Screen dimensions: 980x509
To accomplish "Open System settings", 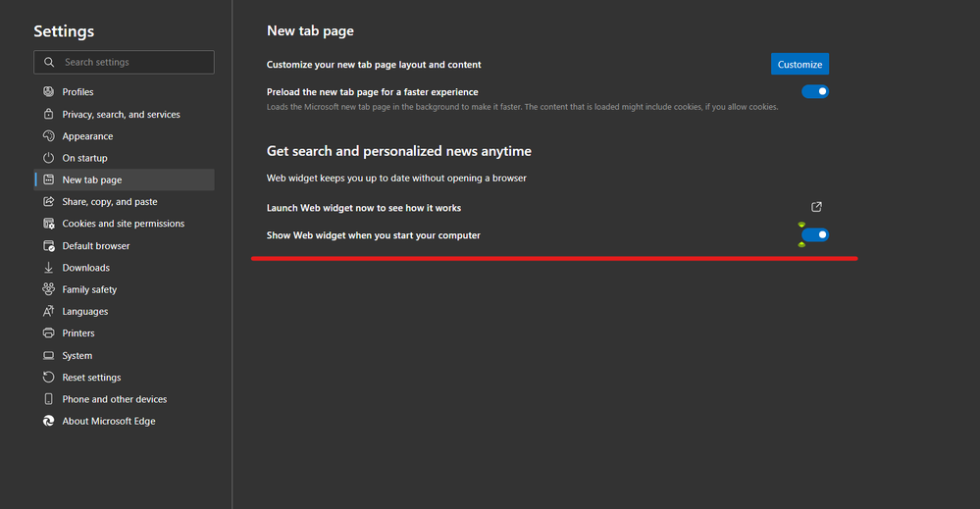I will click(125, 356).
